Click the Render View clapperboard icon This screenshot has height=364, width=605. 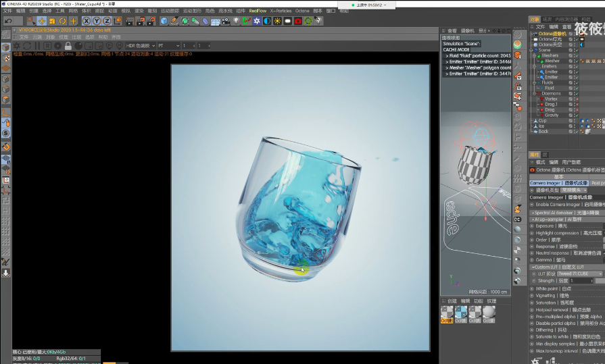pos(130,21)
